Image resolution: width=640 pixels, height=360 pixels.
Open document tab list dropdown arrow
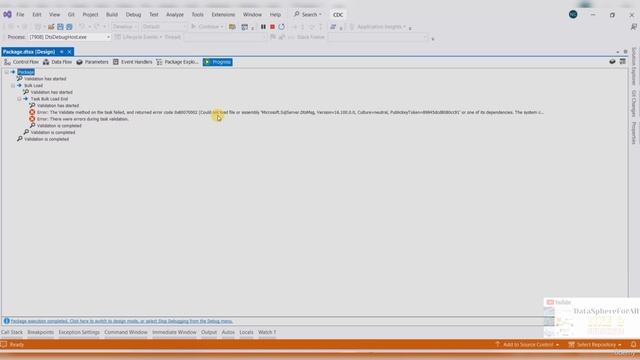[618, 52]
